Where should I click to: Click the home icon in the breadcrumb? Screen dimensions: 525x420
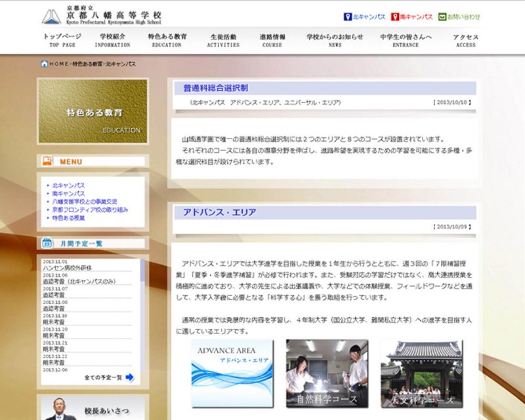(44, 64)
